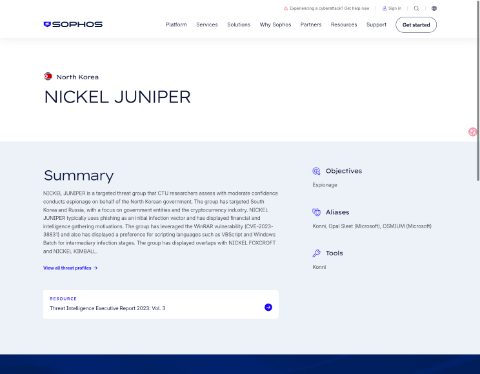Click the Get started button
480x374 pixels.
(x=416, y=25)
